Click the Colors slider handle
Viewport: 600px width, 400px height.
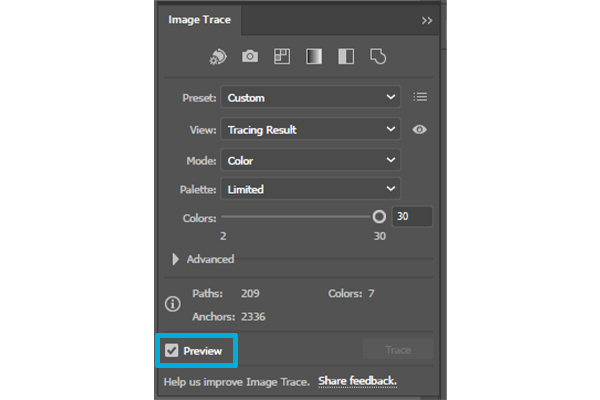pyautogui.click(x=379, y=216)
